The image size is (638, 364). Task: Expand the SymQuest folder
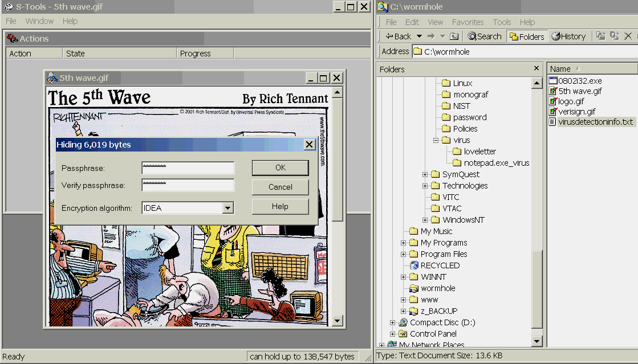[425, 174]
